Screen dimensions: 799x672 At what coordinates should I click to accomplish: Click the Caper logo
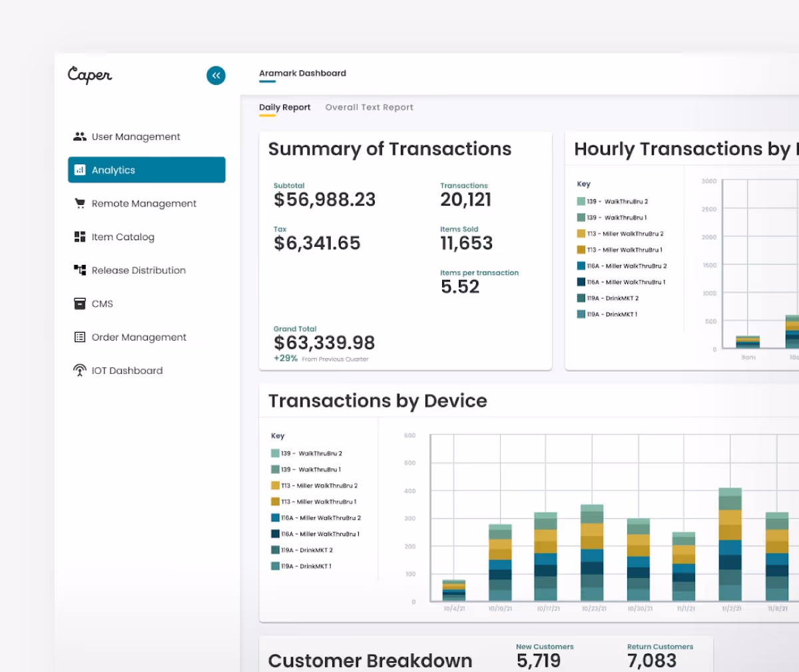(x=90, y=75)
